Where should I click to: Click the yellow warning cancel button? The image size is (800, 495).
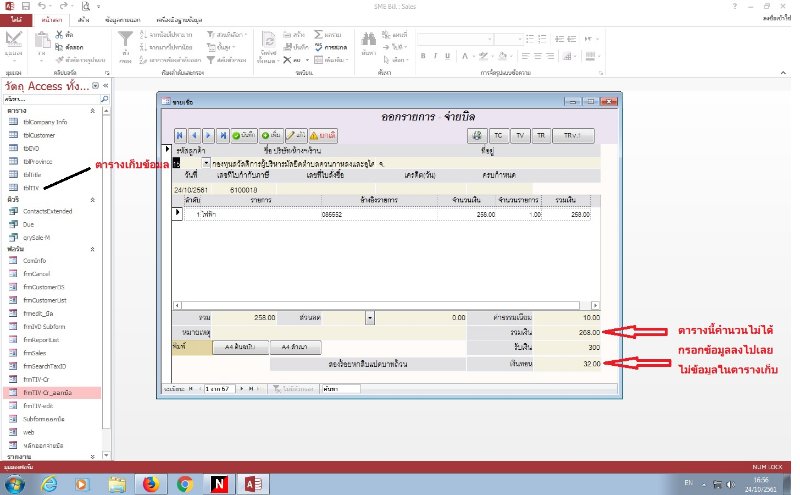tap(322, 134)
